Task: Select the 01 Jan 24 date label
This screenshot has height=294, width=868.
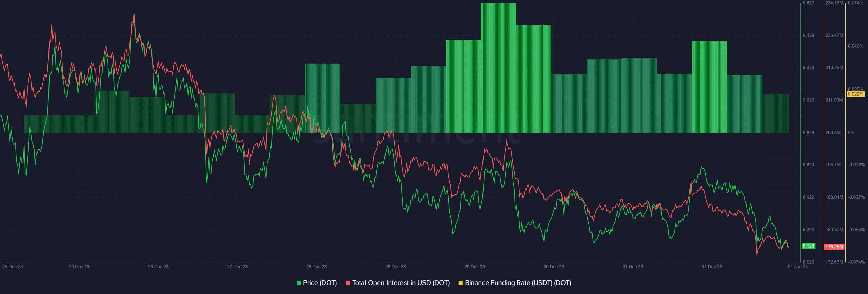Action: click(x=797, y=267)
